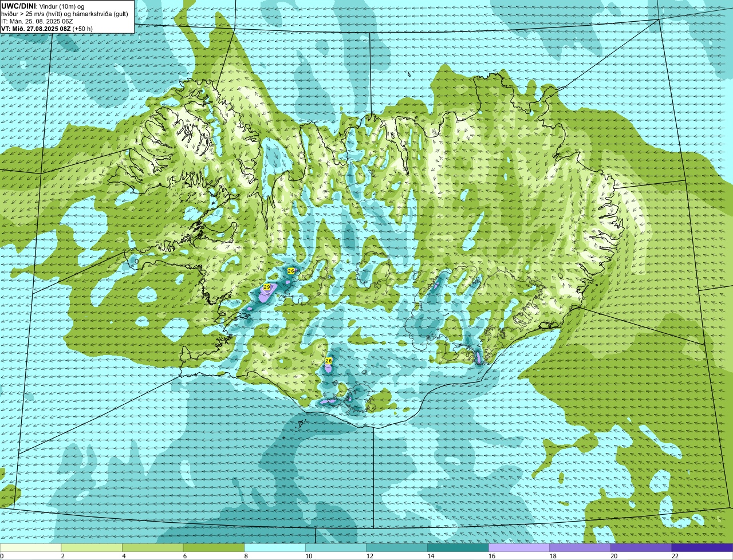Click the scale label '8'

click(246, 556)
